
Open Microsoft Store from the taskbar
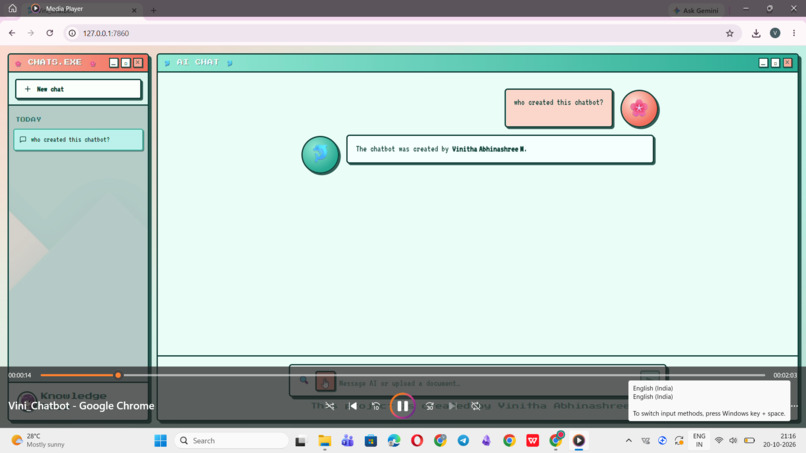371,441
